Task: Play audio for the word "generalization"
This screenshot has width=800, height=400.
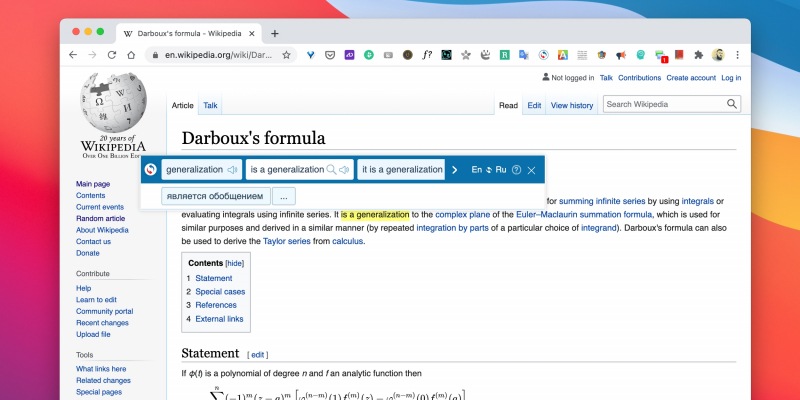Action: pos(232,170)
